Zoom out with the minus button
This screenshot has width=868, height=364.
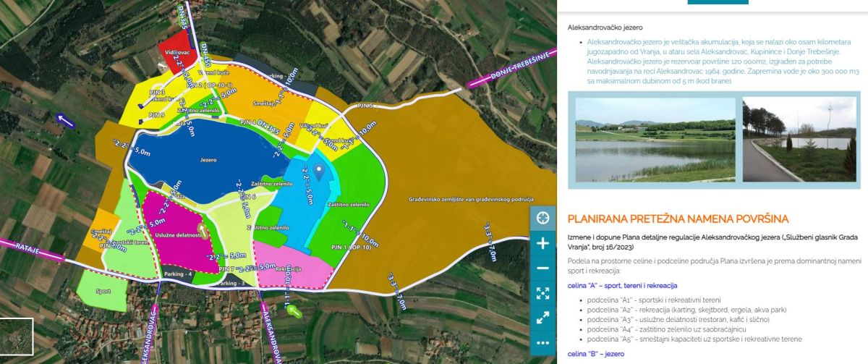click(x=543, y=268)
